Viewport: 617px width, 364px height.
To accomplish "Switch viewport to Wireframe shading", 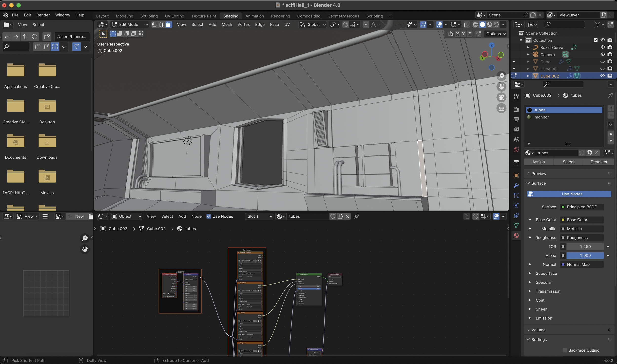I will tap(476, 24).
